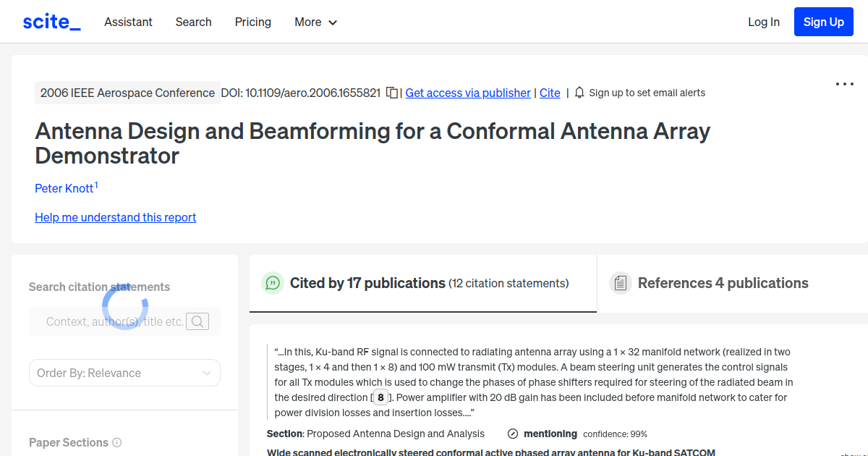Viewport: 868px width, 456px height.
Task: Open author profile for Peter Knott
Action: pos(62,188)
